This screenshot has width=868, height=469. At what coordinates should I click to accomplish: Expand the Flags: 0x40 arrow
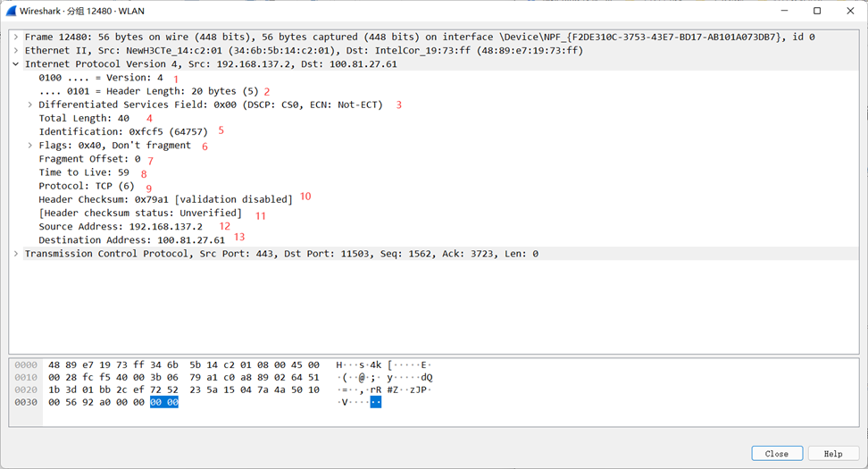29,145
